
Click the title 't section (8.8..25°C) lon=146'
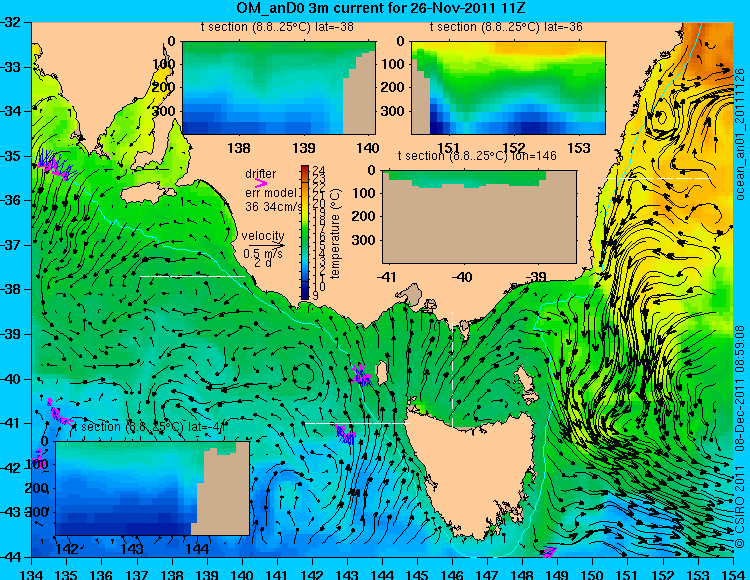tap(477, 156)
